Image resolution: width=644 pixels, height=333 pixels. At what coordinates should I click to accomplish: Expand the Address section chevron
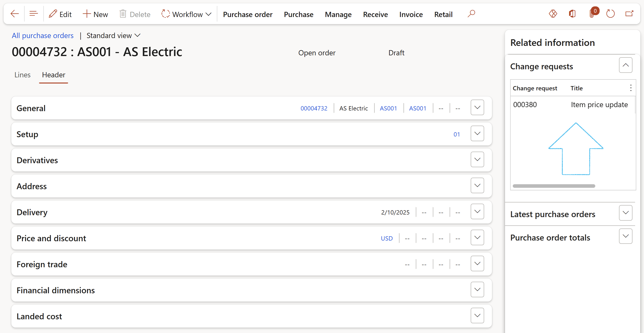pos(477,185)
